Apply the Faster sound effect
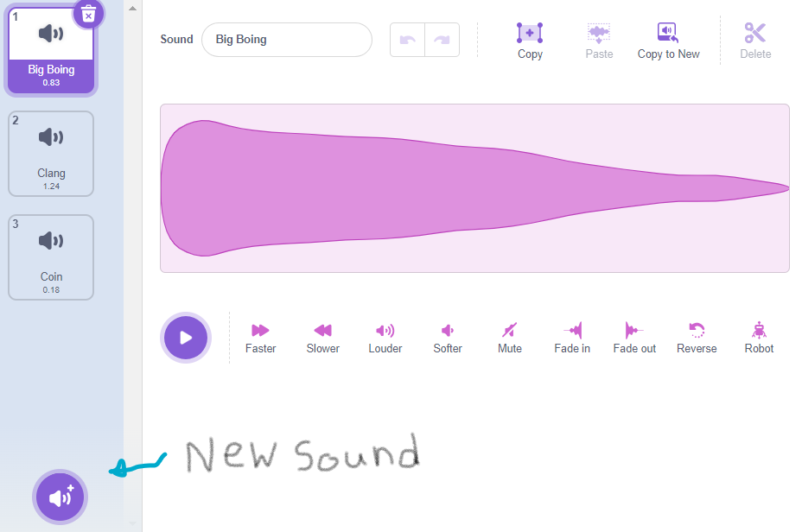The width and height of the screenshot is (802, 532). click(260, 337)
